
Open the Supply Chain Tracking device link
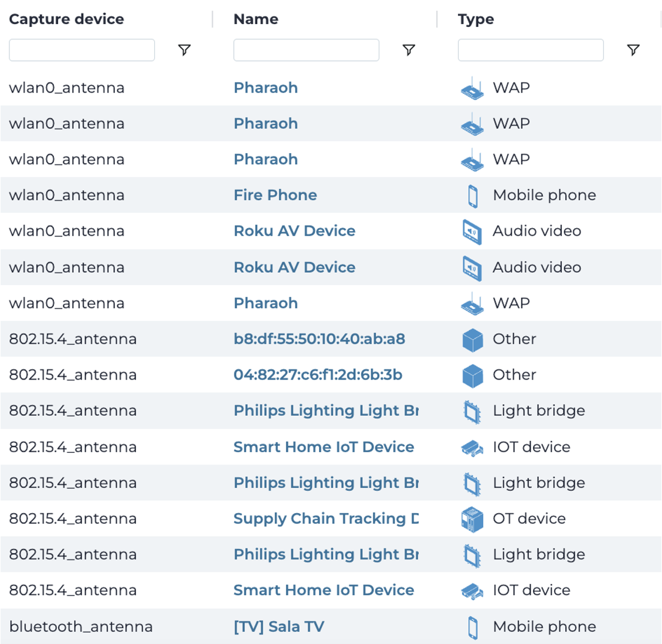[x=326, y=518]
